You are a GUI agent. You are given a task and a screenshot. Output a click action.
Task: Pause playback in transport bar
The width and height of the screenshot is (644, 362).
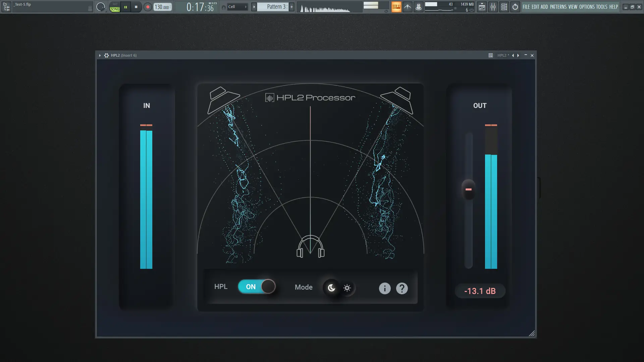(x=125, y=7)
